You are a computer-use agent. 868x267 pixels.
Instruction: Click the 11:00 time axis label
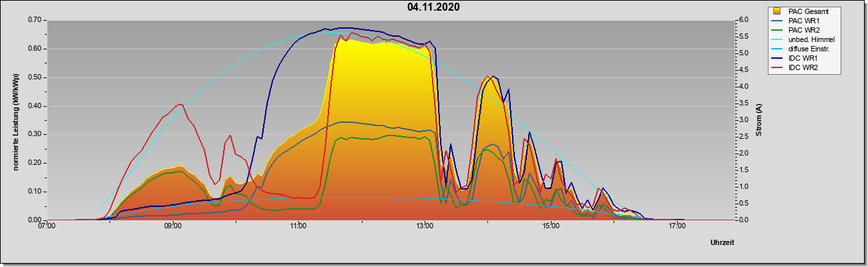click(x=298, y=227)
